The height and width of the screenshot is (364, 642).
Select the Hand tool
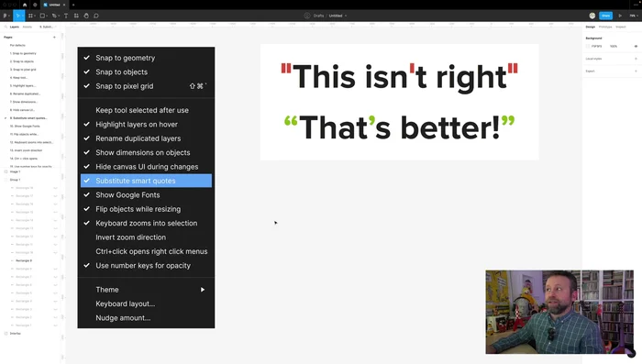coord(86,16)
